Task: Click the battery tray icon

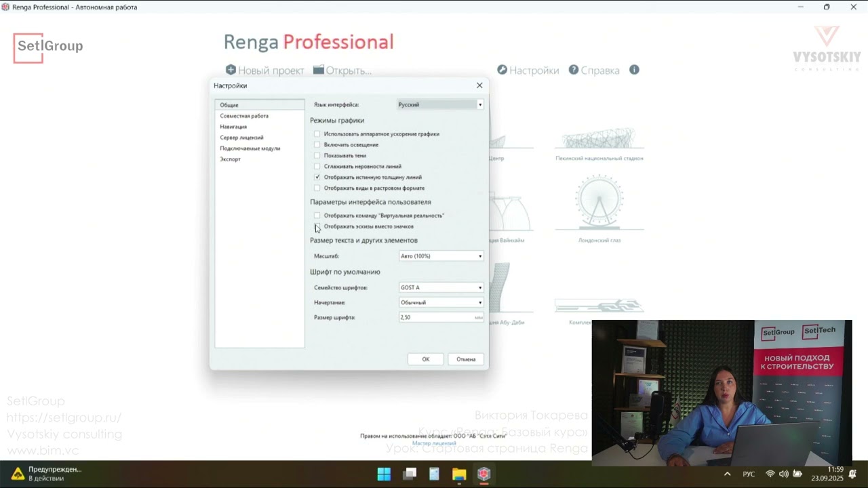Action: [797, 474]
